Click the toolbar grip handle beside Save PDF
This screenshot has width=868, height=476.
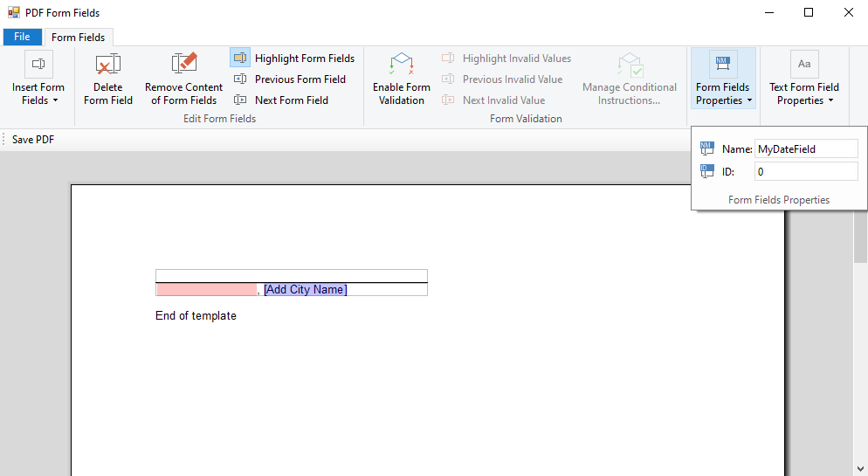click(3, 140)
